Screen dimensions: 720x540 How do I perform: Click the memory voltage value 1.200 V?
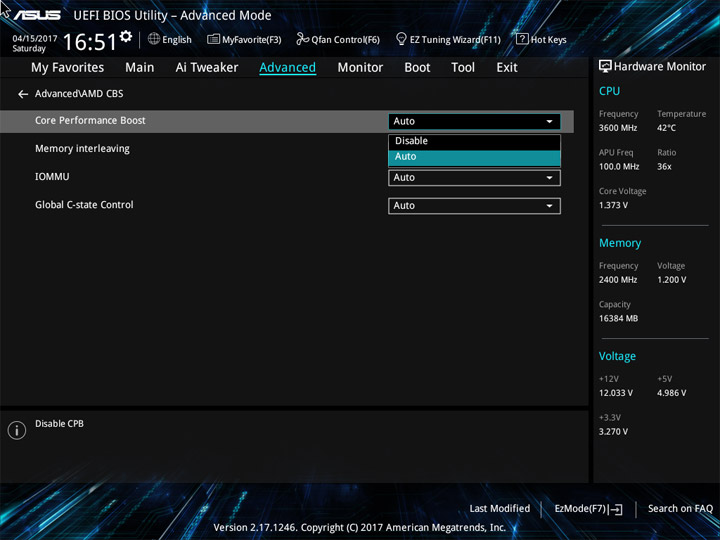[x=672, y=280]
